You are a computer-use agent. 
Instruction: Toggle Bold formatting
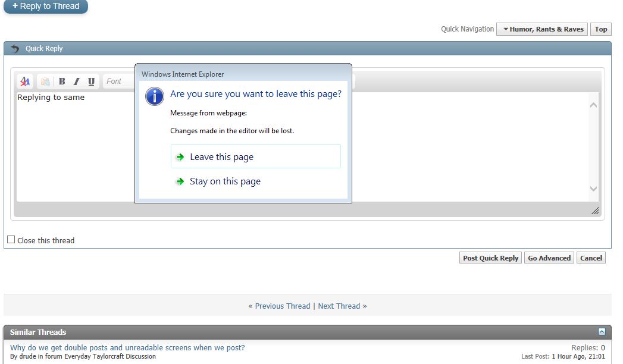pyautogui.click(x=62, y=81)
